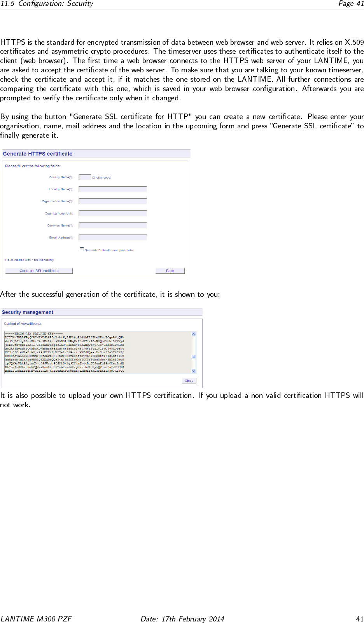Click scroll down arrow of key text area
364x623 pixels.
coord(194,371)
